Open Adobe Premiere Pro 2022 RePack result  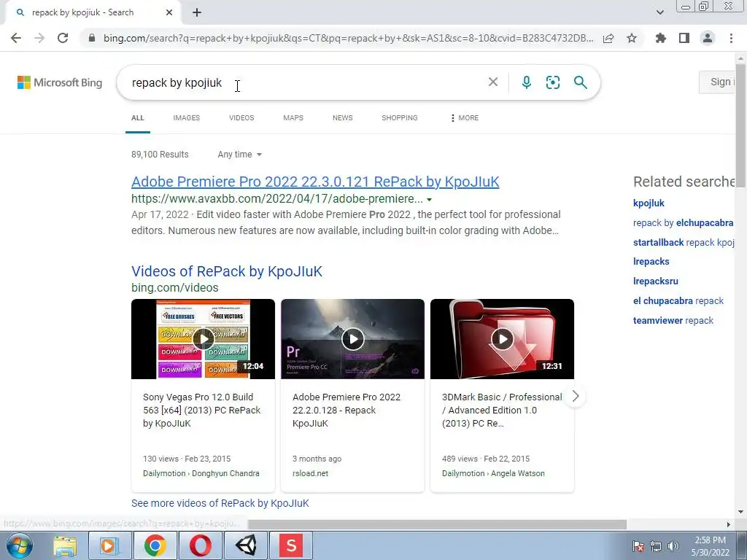315,182
